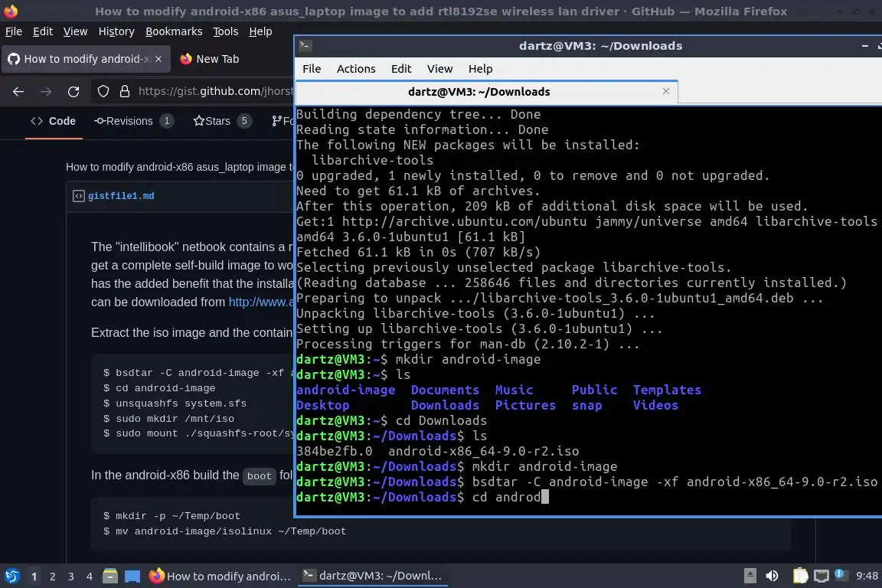
Task: Open the terminal Actions menu
Action: 356,69
